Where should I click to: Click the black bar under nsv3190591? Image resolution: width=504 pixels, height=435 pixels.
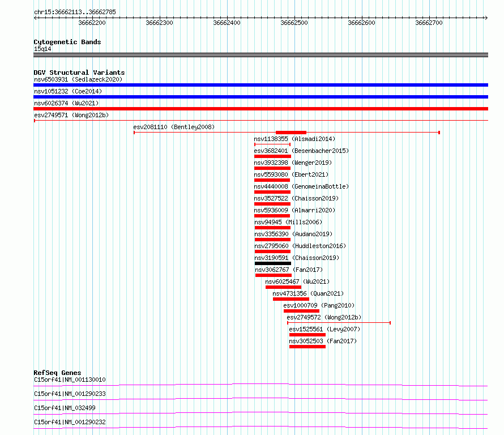point(273,263)
